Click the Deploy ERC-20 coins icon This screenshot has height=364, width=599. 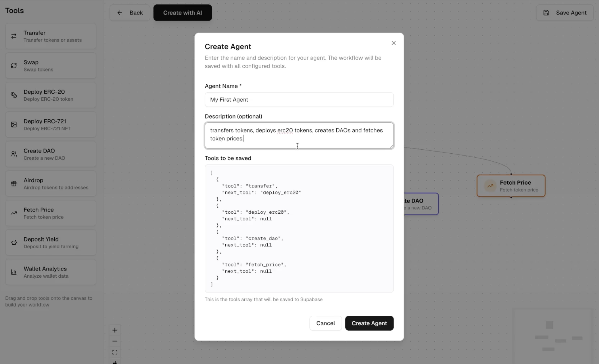[x=14, y=95]
